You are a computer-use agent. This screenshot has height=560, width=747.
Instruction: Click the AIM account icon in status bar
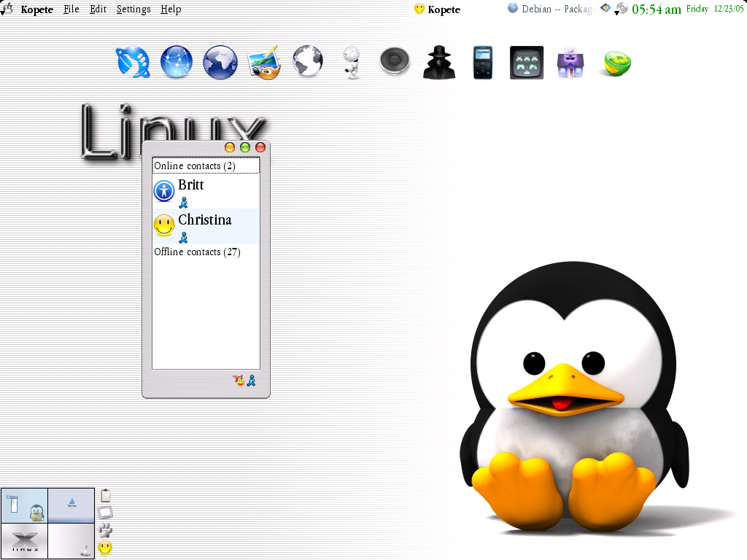(x=251, y=381)
